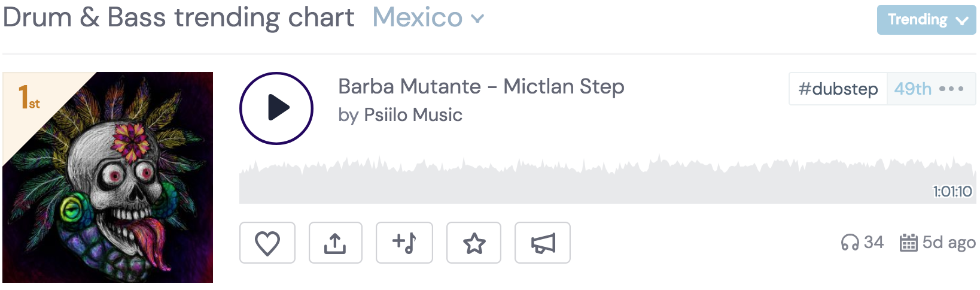Click the megaphone repost icon
980x290 pixels.
543,243
